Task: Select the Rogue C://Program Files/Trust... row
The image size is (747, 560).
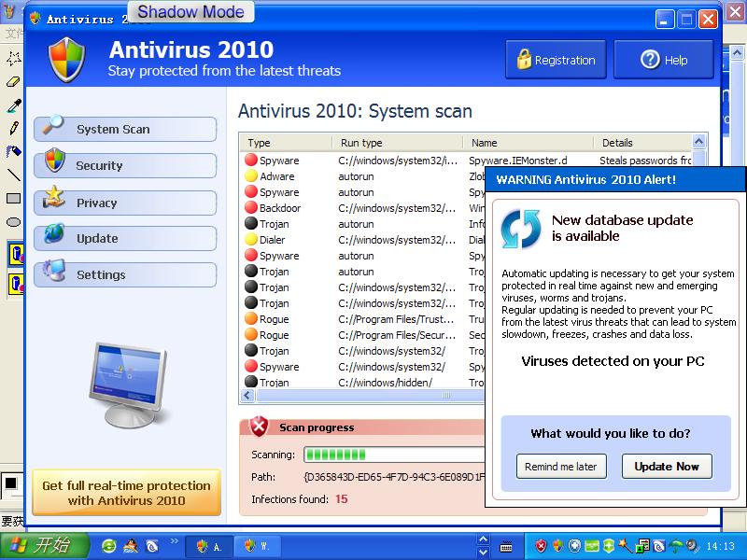Action: (363, 319)
